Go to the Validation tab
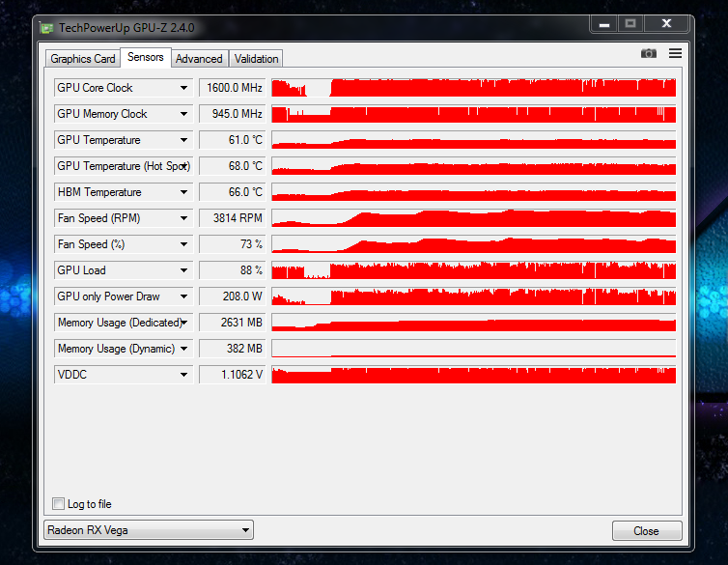The image size is (728, 565). [256, 59]
